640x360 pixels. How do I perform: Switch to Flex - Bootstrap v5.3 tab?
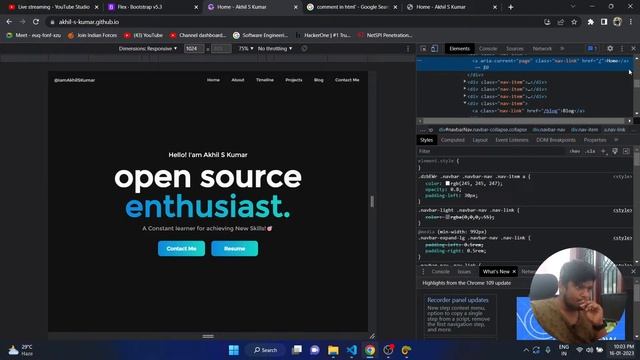(x=151, y=7)
